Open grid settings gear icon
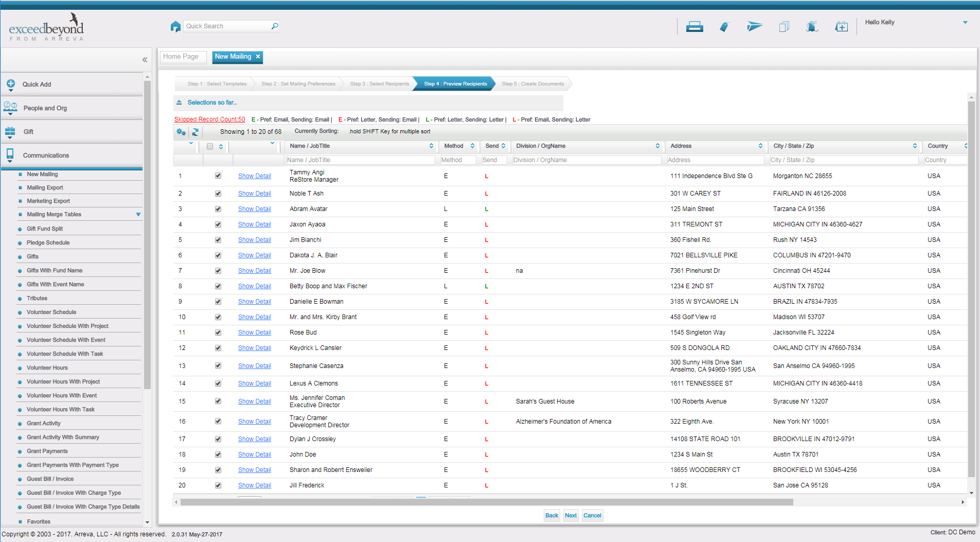Screen dimensions: 980x542 [x=181, y=132]
